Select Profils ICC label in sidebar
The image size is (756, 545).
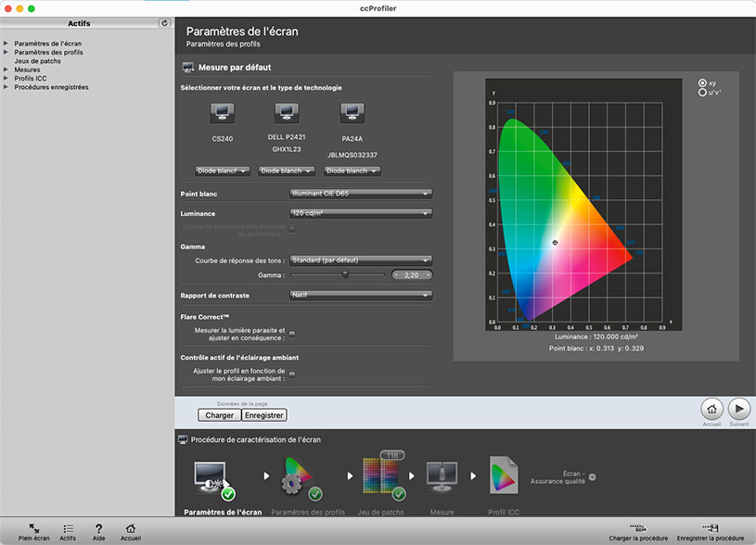click(31, 78)
